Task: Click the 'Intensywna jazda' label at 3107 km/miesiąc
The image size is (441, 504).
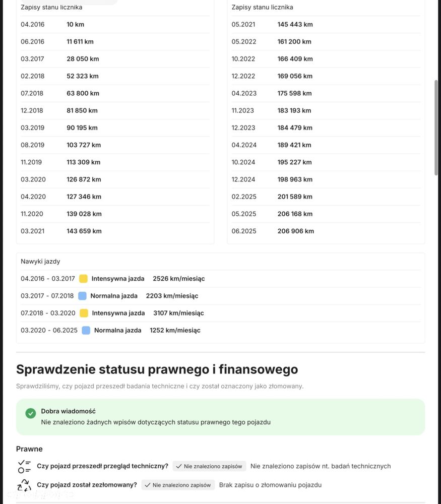Action: click(118, 313)
